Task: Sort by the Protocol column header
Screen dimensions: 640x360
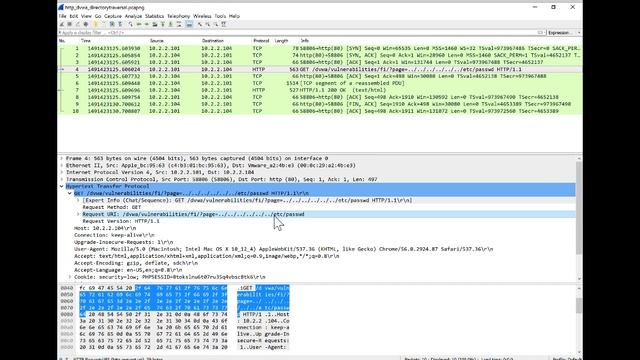Action: (x=261, y=41)
